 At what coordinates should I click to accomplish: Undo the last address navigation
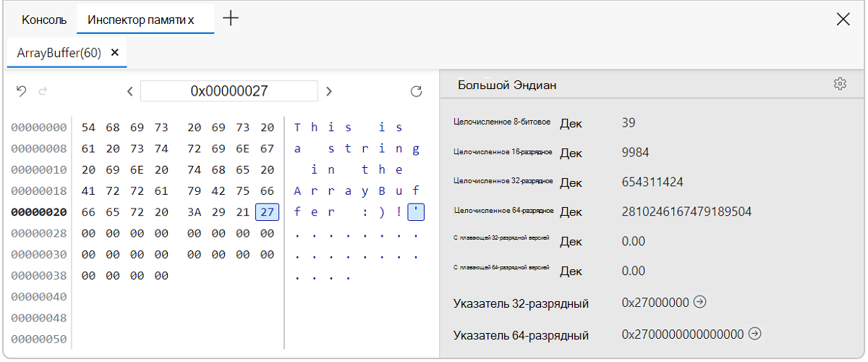click(x=22, y=91)
